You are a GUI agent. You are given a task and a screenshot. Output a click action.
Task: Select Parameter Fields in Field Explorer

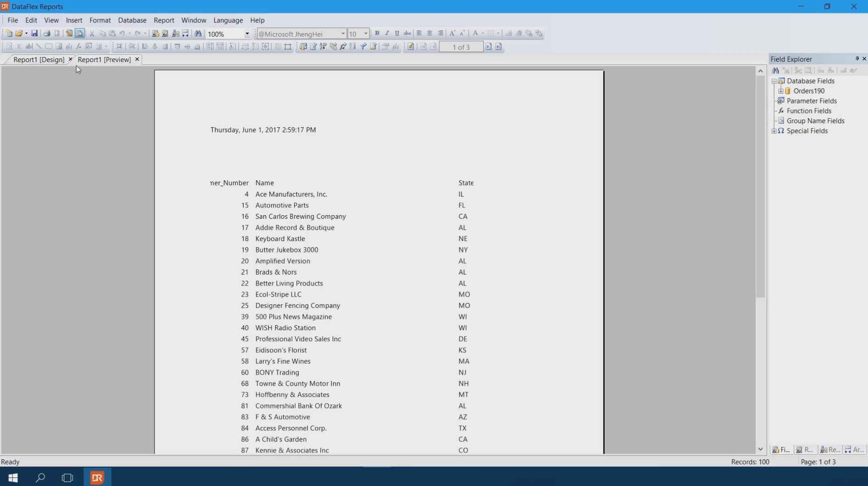point(811,101)
